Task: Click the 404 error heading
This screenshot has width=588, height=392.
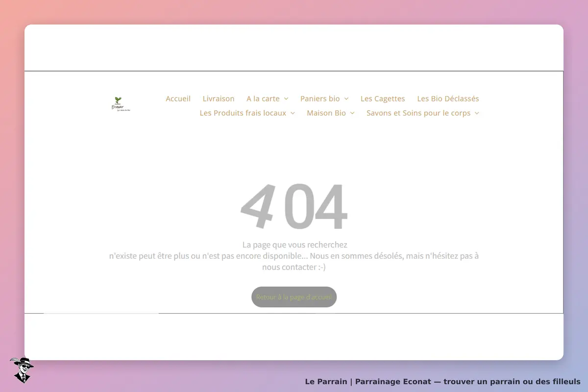Action: click(x=294, y=206)
